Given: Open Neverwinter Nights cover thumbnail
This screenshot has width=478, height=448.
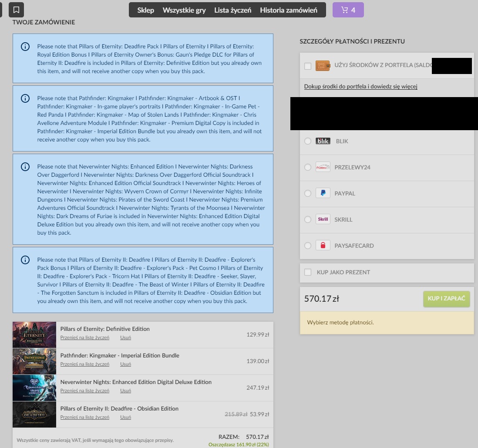Looking at the screenshot, I should coord(34,387).
